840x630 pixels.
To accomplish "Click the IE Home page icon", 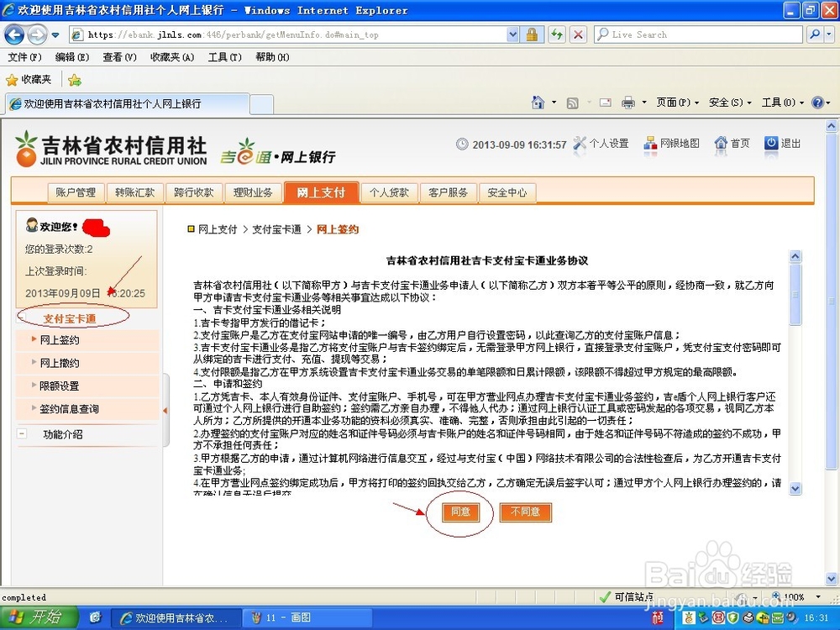I will 538,102.
